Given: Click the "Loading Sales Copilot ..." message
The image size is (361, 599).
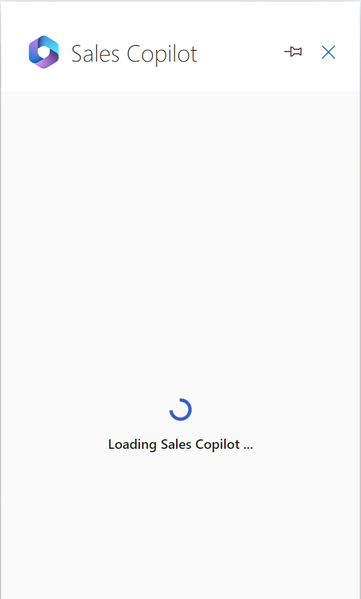Looking at the screenshot, I should pos(180,445).
